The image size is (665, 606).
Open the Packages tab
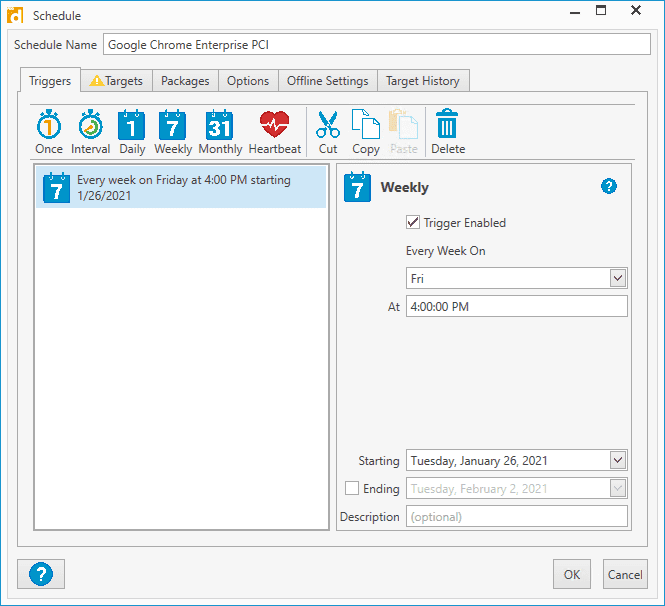pyautogui.click(x=185, y=81)
